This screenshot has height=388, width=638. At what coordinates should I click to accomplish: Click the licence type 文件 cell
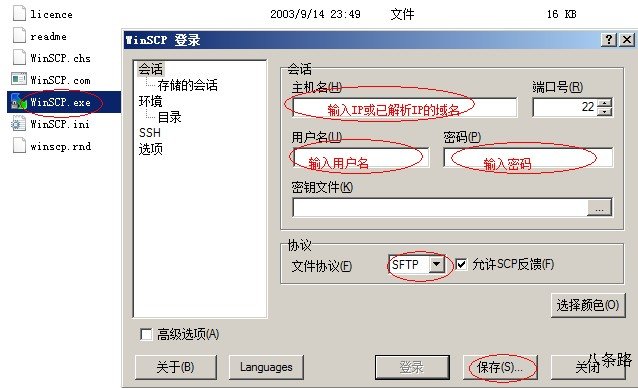click(402, 14)
